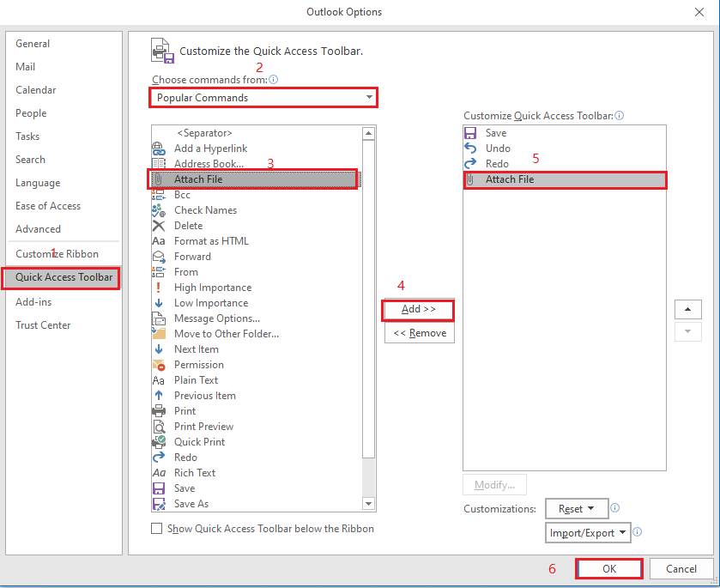Click OK to save options
Screen dimensions: 720x588
[609, 569]
